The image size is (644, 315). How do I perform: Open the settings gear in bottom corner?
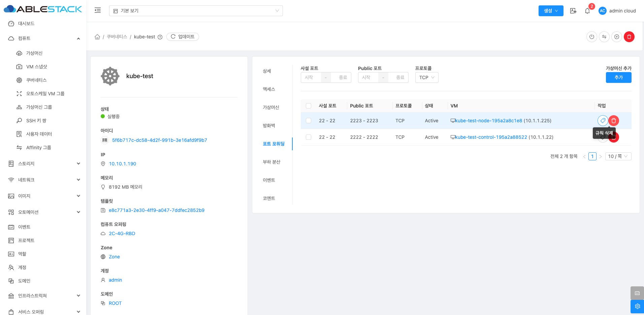637,306
